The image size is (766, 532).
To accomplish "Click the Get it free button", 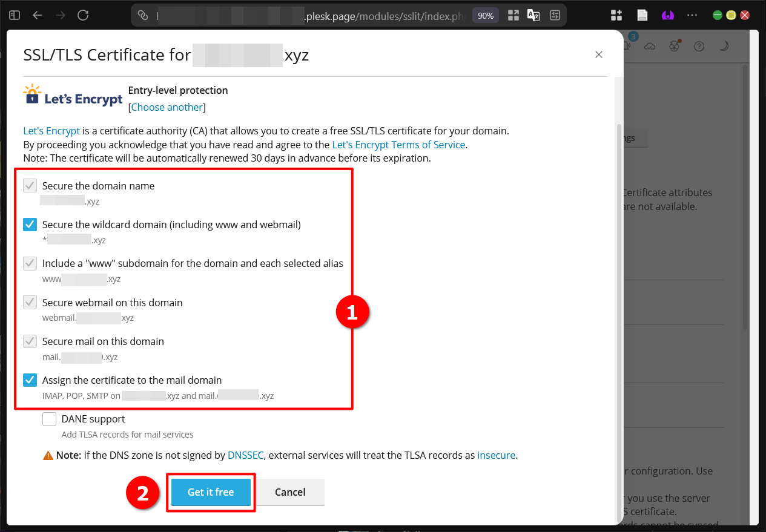I will (211, 492).
